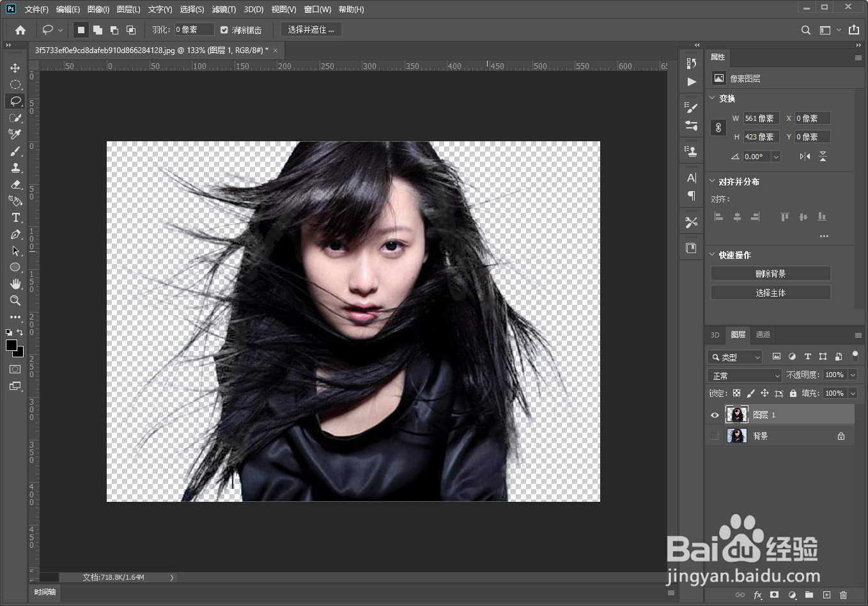Open the layer filter 类型 dropdown

click(x=735, y=357)
